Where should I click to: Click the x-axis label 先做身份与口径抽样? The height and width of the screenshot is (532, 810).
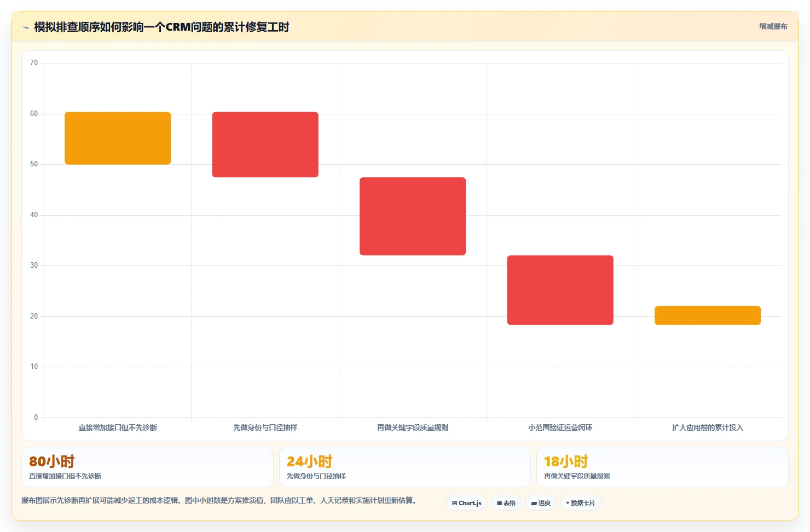click(265, 427)
